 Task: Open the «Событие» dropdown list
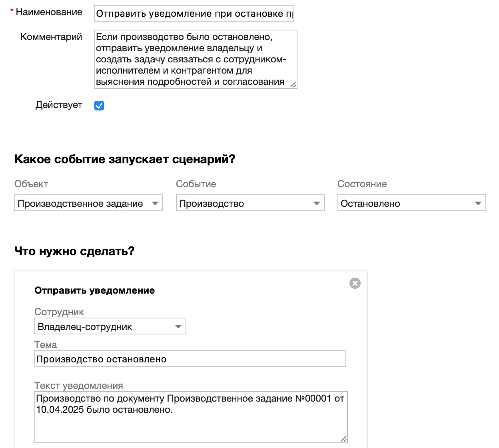[x=250, y=203]
